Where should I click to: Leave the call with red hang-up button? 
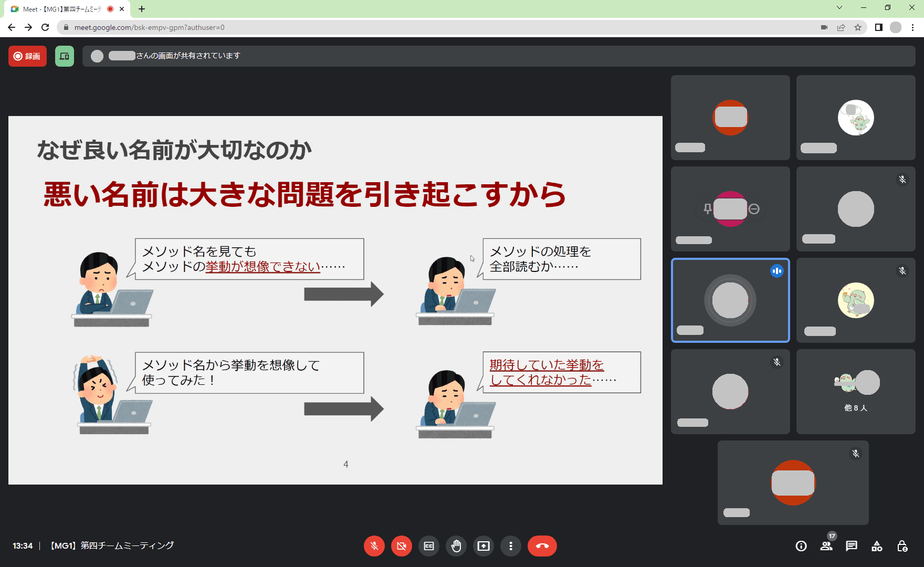point(542,546)
